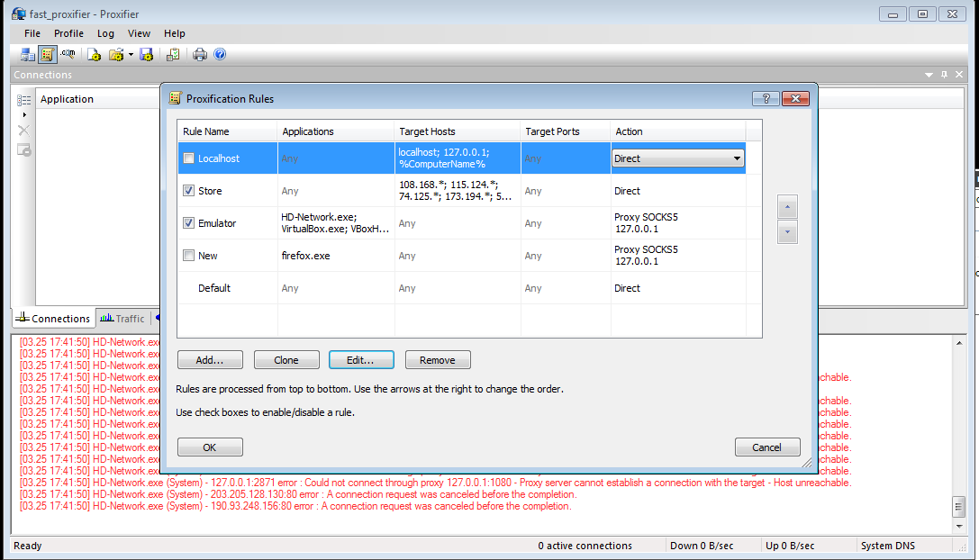Viewport: 979px width, 560px height.
Task: Open the Profile menu
Action: coord(68,33)
